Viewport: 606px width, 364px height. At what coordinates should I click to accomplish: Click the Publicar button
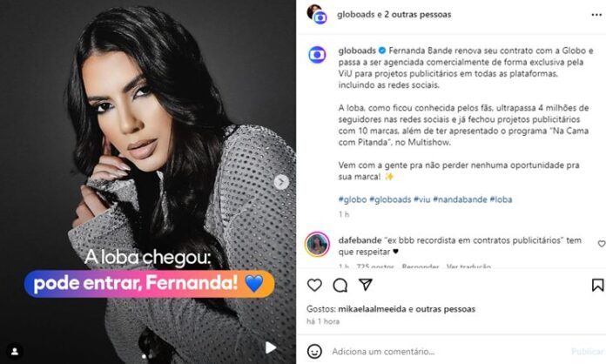[x=587, y=351]
